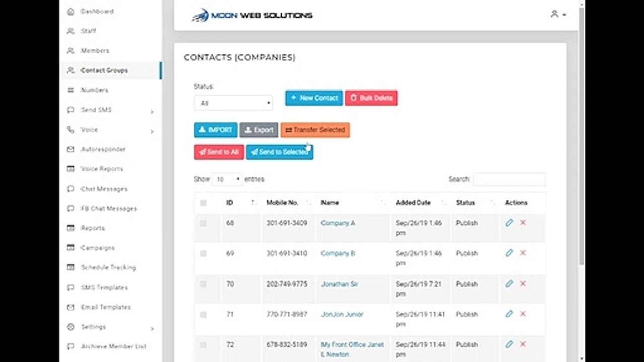Image resolution: width=644 pixels, height=362 pixels.
Task: Check the box for Company B
Action: (x=203, y=254)
